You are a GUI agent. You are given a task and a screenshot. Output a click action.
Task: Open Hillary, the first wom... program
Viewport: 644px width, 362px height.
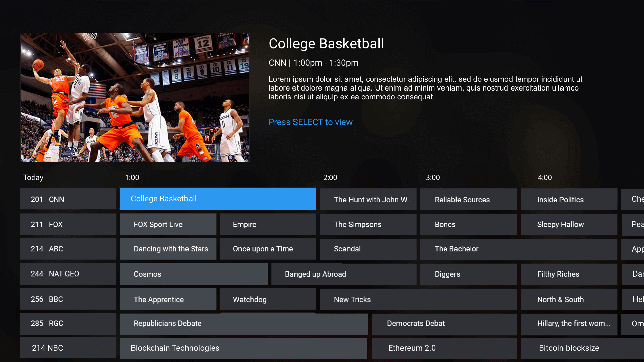pyautogui.click(x=569, y=324)
